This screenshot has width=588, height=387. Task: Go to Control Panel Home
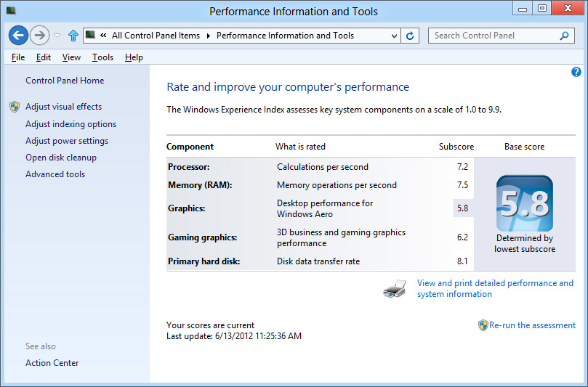65,81
